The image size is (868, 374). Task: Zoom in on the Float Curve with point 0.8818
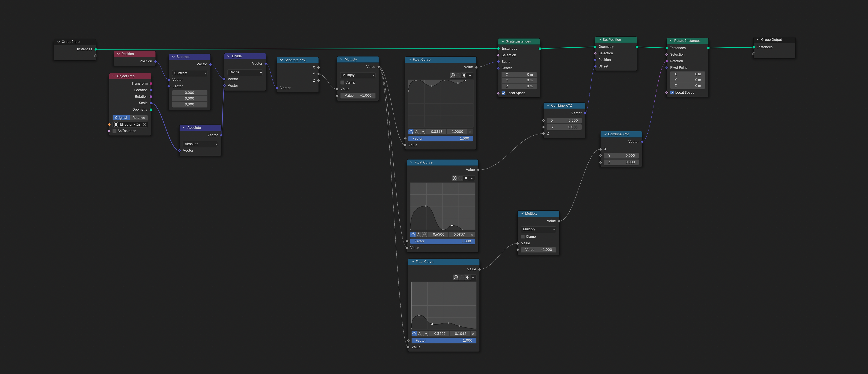[453, 76]
